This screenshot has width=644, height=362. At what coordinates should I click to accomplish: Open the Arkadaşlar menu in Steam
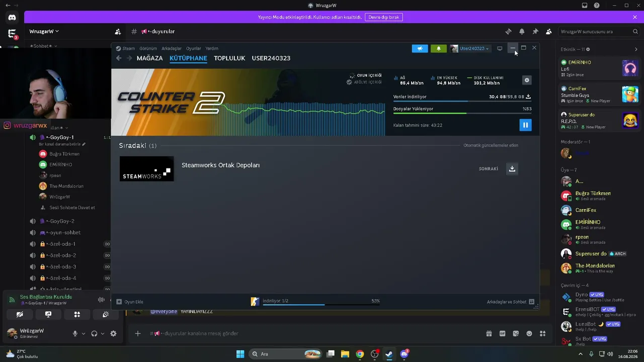[x=172, y=49]
